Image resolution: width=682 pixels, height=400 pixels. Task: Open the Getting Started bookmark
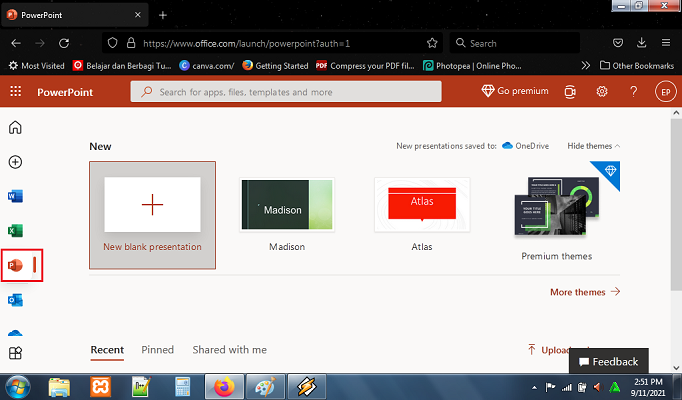click(275, 66)
